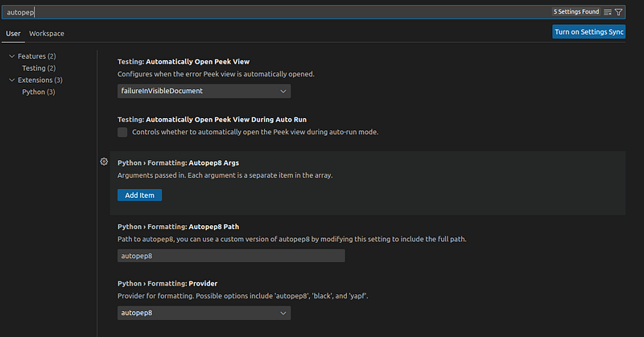Open the Formatting Provider autopep8 dropdown

coord(204,313)
